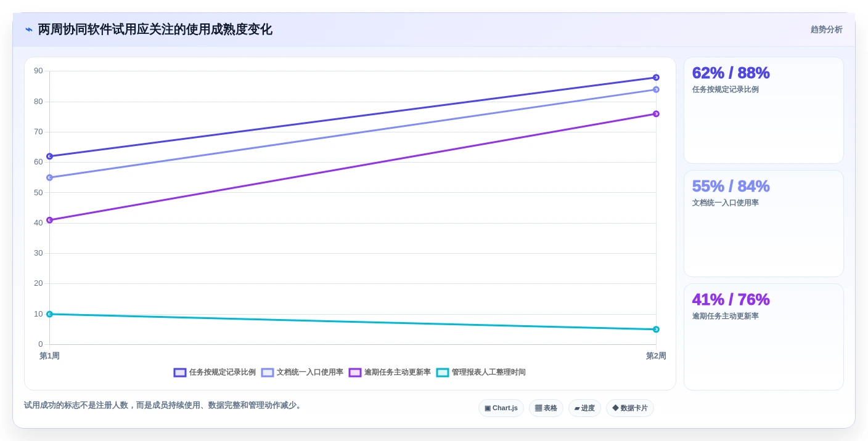Toggle 文档统一入口使用率 legend swatch
This screenshot has width=868, height=441.
pos(268,373)
